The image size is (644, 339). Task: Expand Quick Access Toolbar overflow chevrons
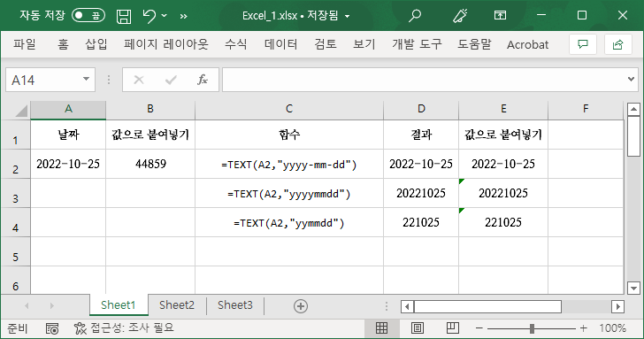point(184,17)
